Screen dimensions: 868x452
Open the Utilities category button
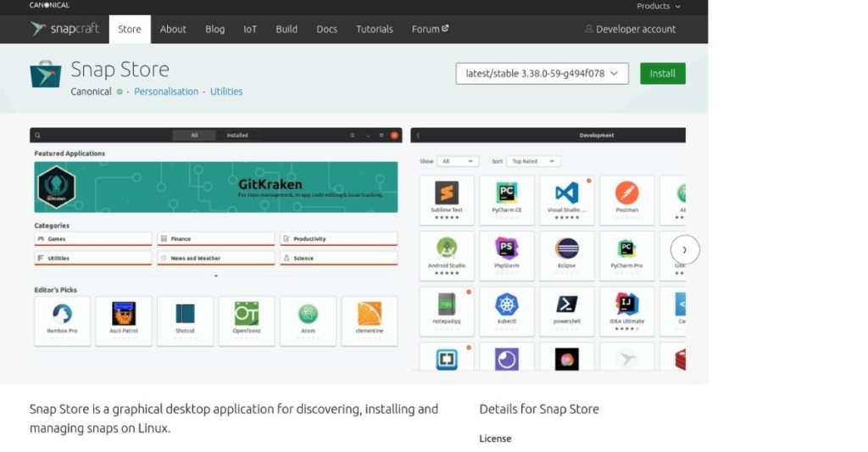click(x=93, y=258)
